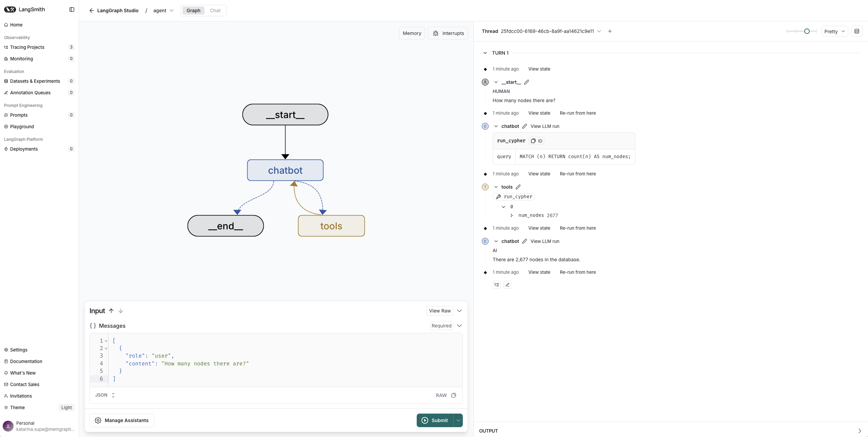This screenshot has width=868, height=437.
Task: Click the LangSmith logo icon
Action: click(x=10, y=9)
